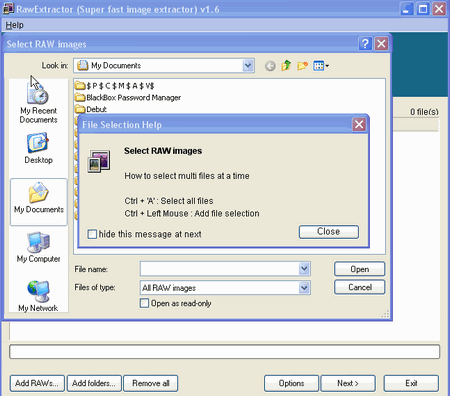Maximize the RawExtractor window
The image size is (450, 396).
(x=423, y=9)
